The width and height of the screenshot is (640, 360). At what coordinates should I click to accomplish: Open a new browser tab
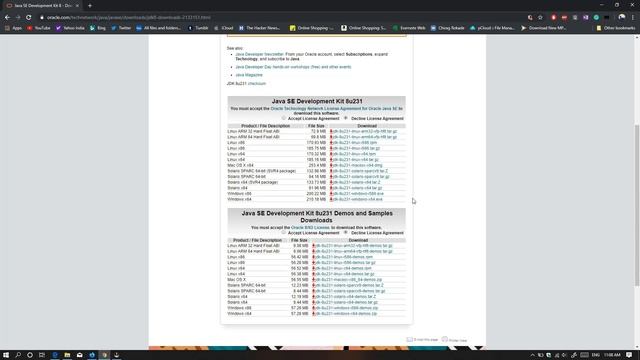90,6
